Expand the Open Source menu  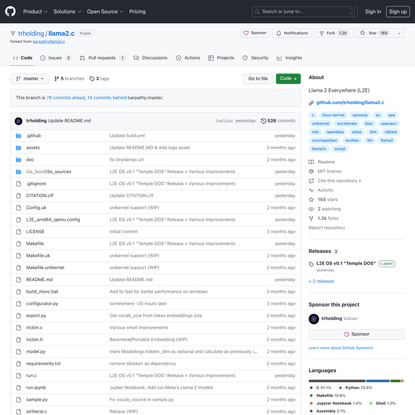point(105,11)
